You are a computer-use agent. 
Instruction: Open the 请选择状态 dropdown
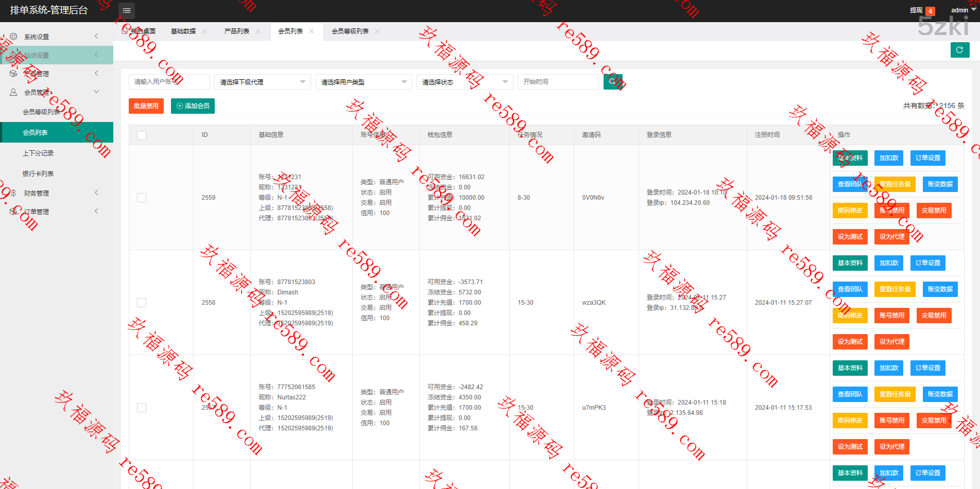click(x=465, y=82)
